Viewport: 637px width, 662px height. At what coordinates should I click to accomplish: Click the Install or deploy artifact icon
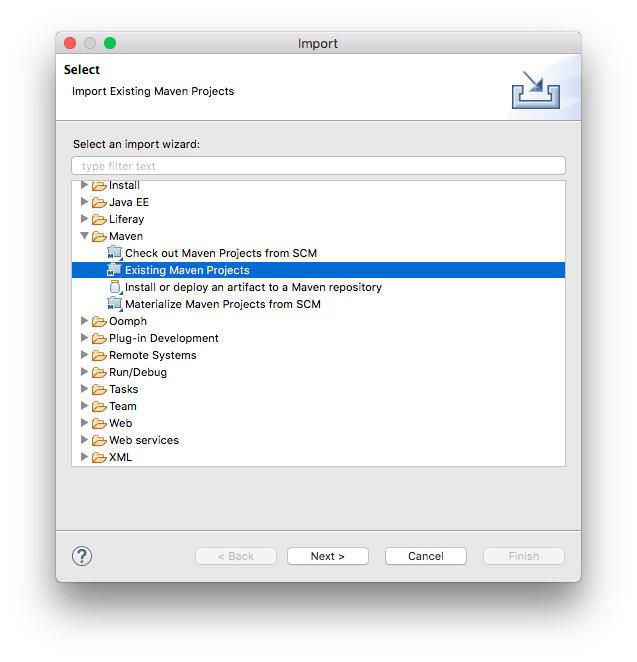click(x=114, y=287)
